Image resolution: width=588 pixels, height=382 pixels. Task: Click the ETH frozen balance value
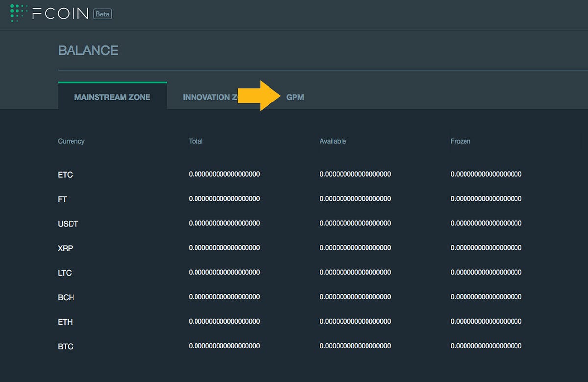[x=486, y=321]
